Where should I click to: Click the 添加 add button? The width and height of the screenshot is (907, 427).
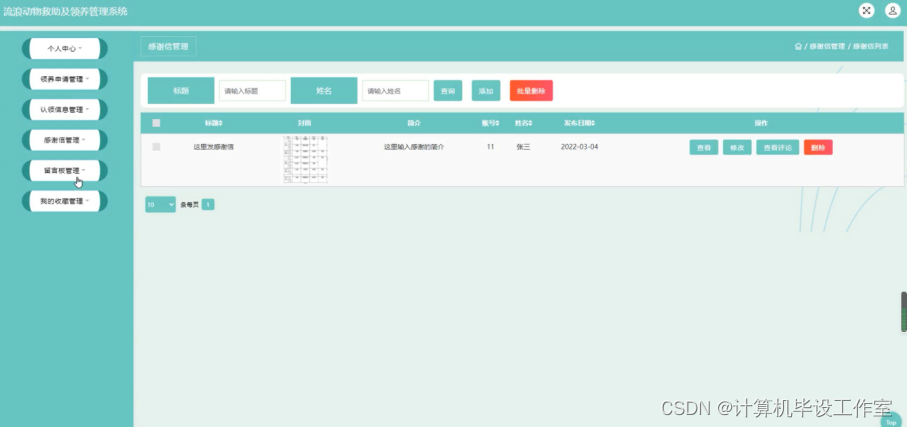[486, 91]
